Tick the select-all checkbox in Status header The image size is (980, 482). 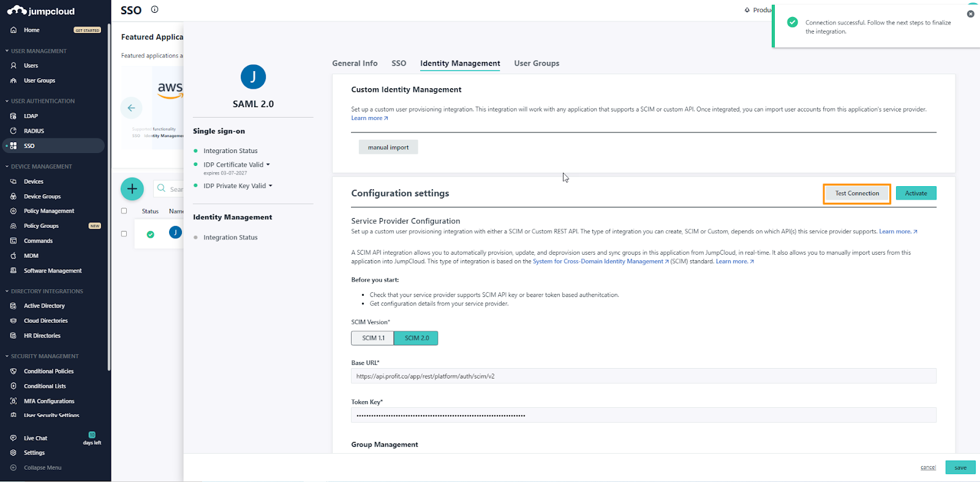(x=124, y=211)
